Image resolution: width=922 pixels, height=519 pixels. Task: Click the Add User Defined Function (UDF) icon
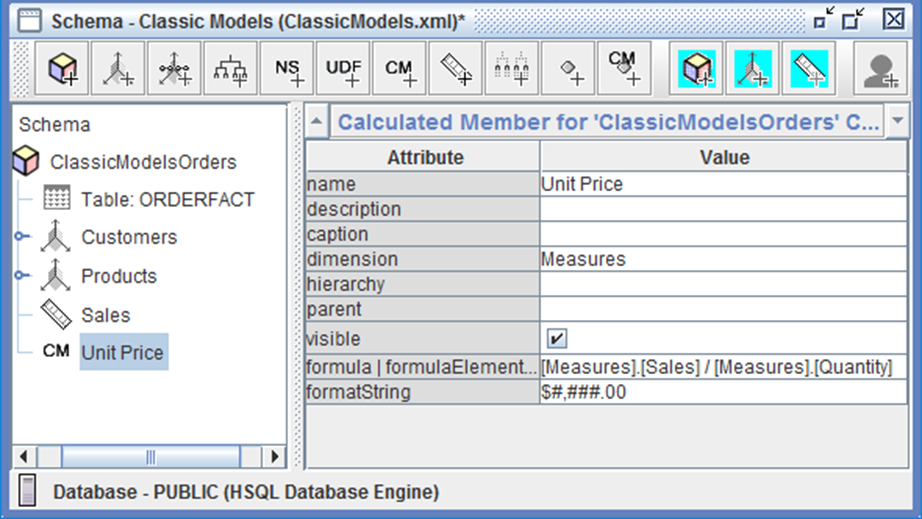tap(344, 69)
